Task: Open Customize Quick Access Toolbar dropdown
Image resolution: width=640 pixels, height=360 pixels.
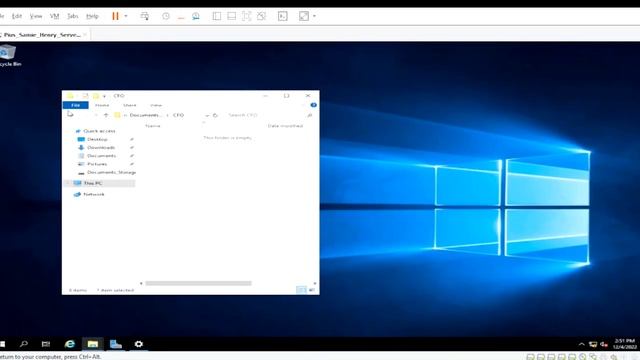Action: 104,96
